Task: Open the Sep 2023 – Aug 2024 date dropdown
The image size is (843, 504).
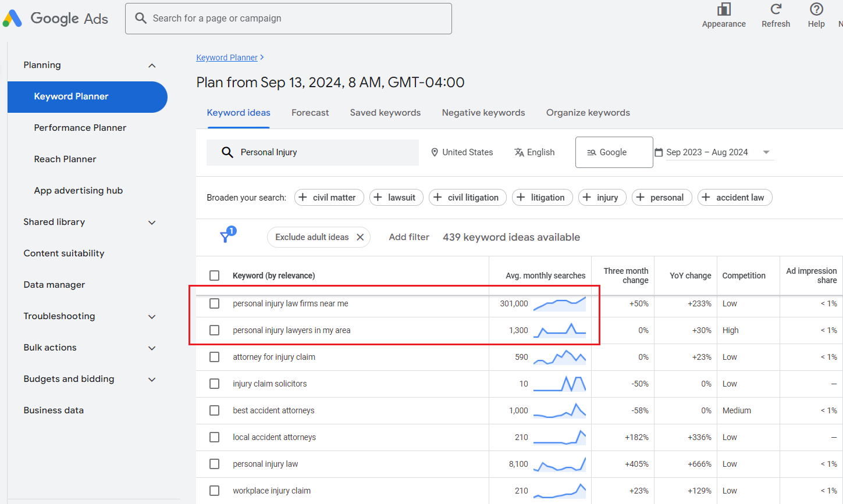Action: pyautogui.click(x=766, y=152)
